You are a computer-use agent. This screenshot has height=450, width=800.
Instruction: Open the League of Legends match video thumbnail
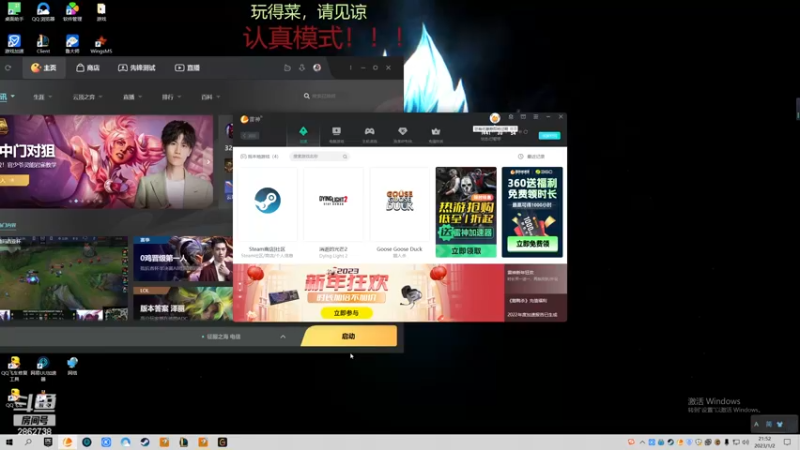point(64,279)
